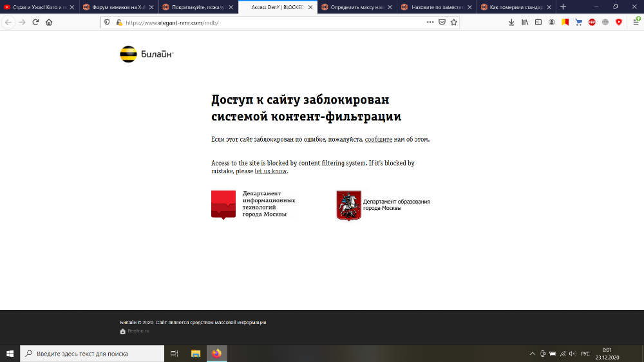644x362 pixels.
Task: Open the Firefox home page button
Action: [49, 22]
